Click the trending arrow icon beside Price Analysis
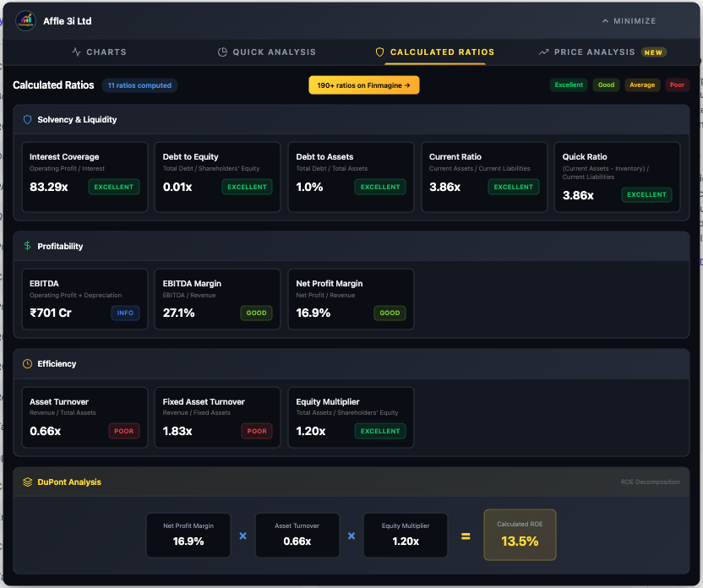This screenshot has width=703, height=588. tap(542, 52)
